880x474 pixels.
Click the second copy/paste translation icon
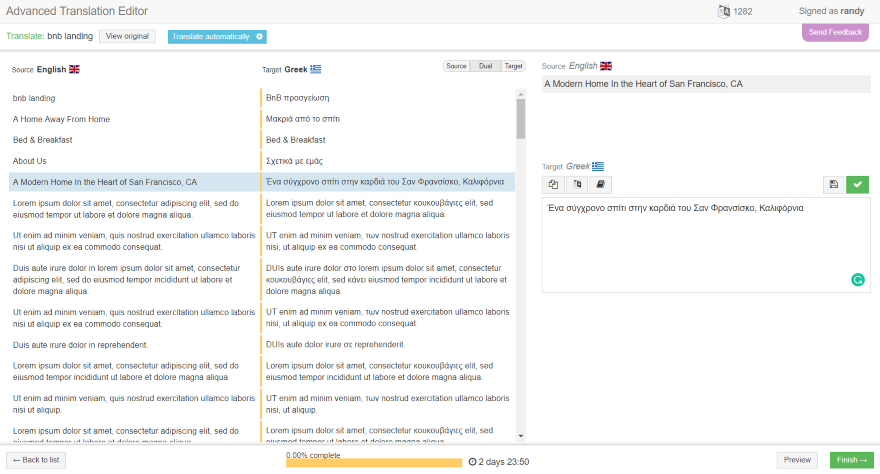tap(577, 185)
